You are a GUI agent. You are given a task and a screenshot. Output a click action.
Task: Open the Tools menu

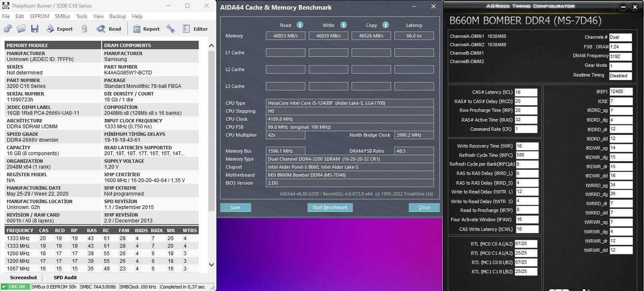pyautogui.click(x=82, y=16)
